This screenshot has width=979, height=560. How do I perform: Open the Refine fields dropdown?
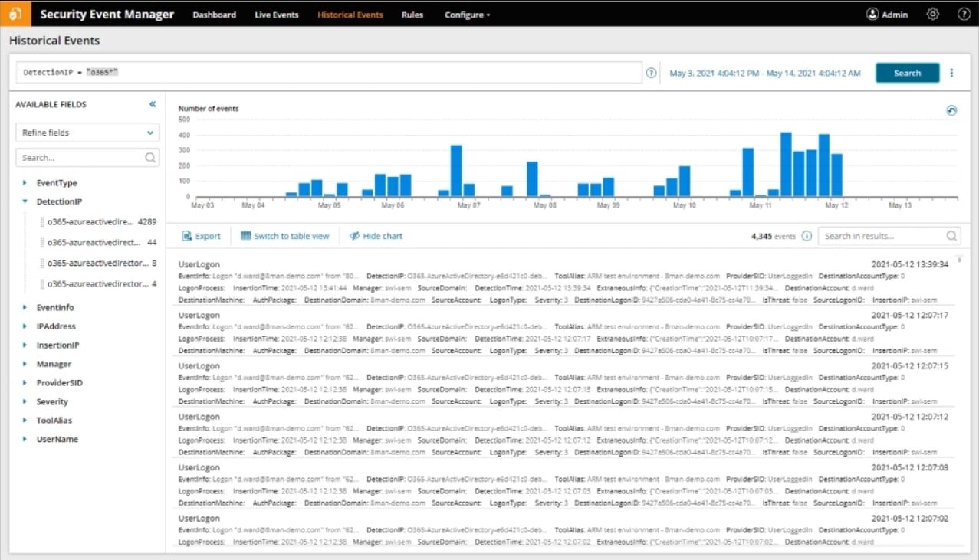(87, 133)
